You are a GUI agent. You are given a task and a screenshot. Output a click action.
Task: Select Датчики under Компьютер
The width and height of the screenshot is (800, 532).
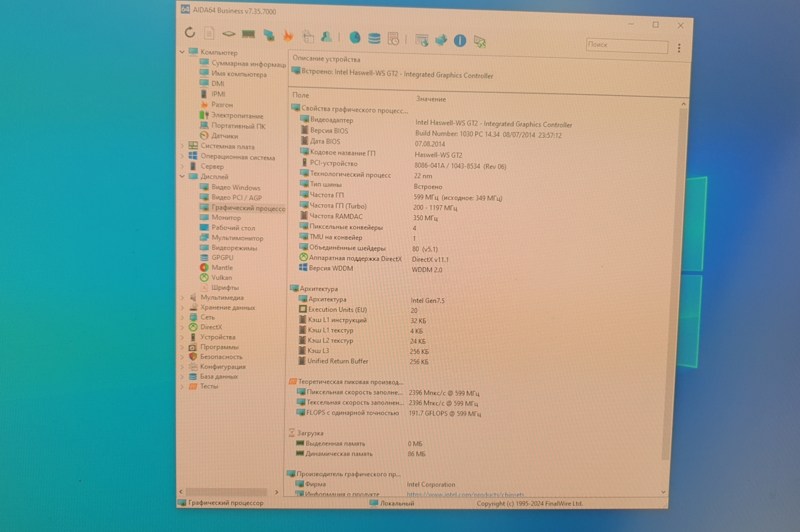point(225,136)
